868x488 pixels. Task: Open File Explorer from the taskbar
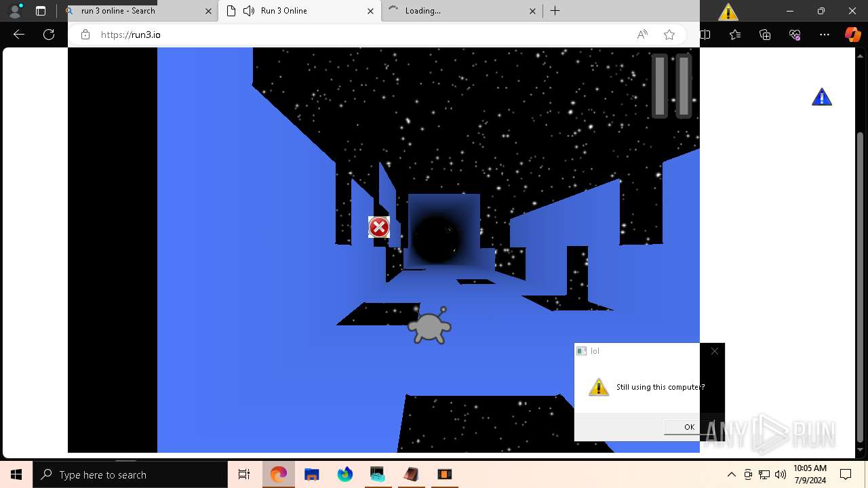(312, 474)
